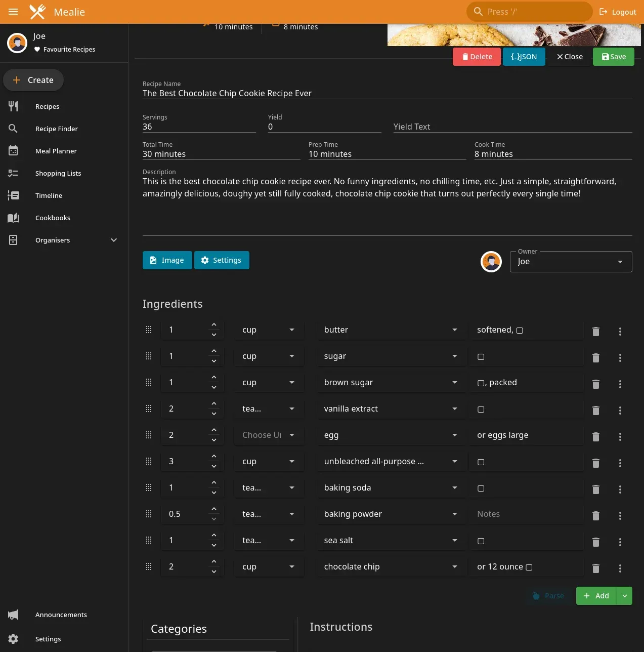This screenshot has width=644, height=652.
Task: Close the recipe editor
Action: pos(570,57)
